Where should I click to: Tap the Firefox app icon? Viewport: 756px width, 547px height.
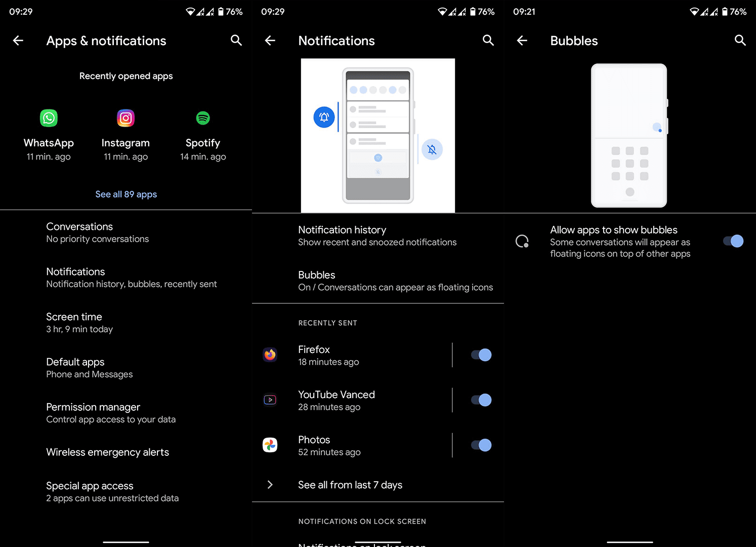pyautogui.click(x=270, y=355)
